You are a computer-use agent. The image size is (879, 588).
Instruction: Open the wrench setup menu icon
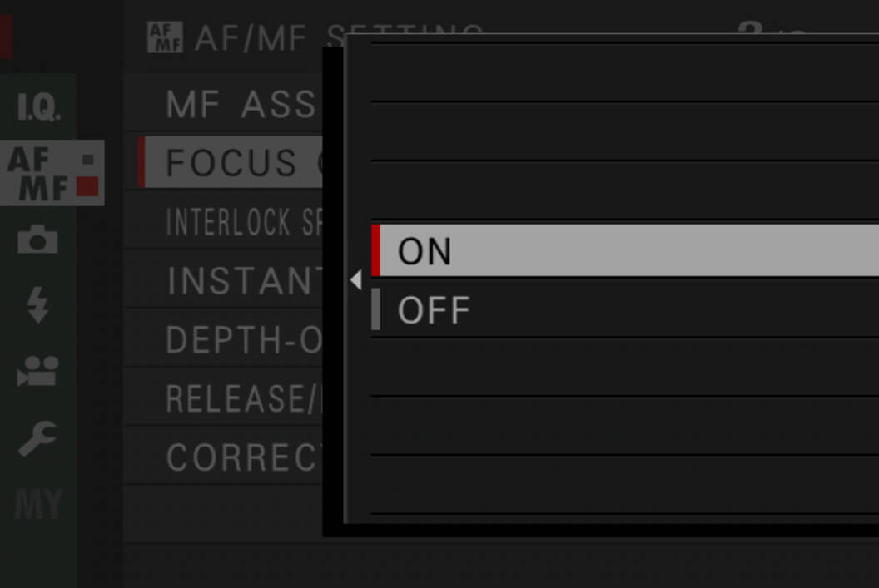[37, 438]
